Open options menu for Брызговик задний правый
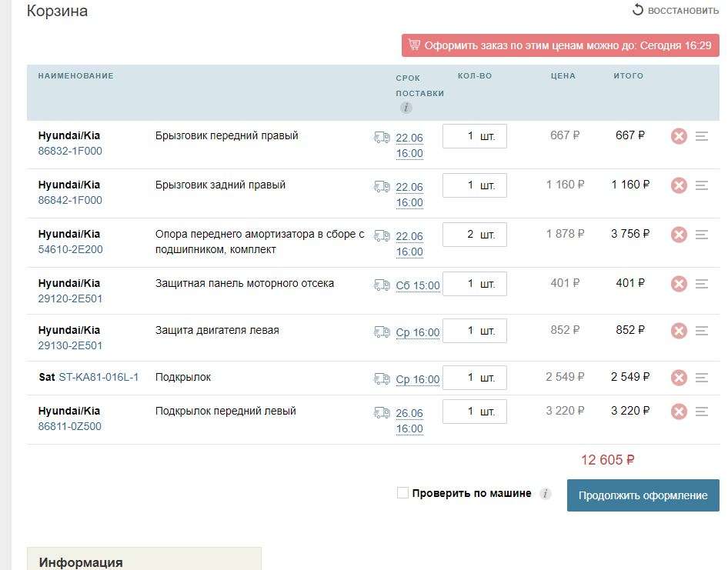Screen dimensions: 728x570 (x=701, y=185)
